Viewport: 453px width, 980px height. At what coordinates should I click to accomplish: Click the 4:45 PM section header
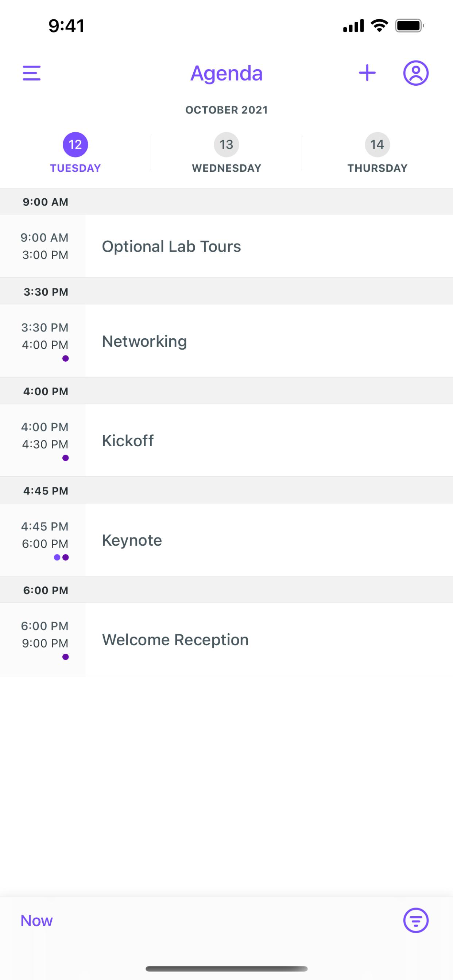click(x=226, y=490)
